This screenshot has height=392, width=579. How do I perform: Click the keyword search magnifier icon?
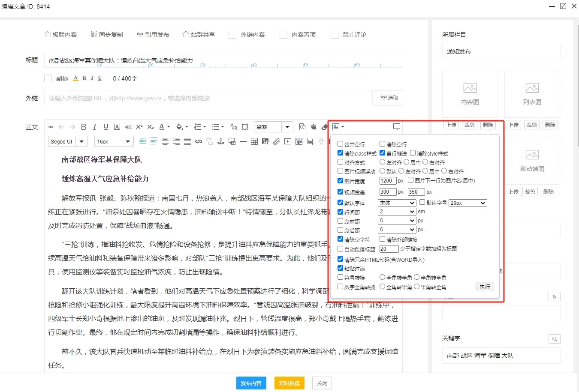tap(555, 339)
